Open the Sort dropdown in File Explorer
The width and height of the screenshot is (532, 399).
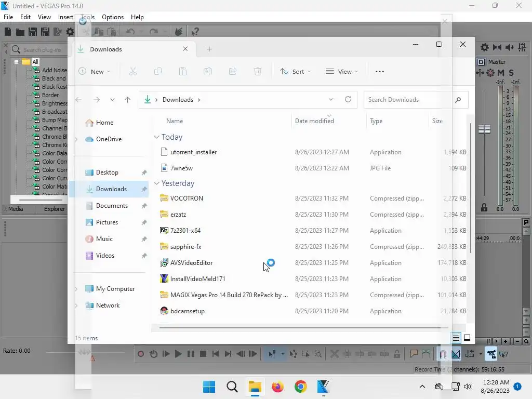click(295, 72)
